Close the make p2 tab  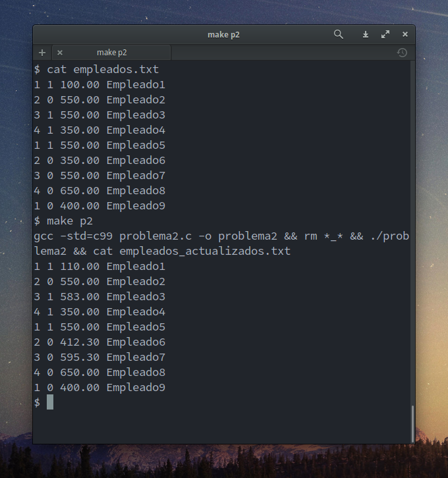point(60,53)
